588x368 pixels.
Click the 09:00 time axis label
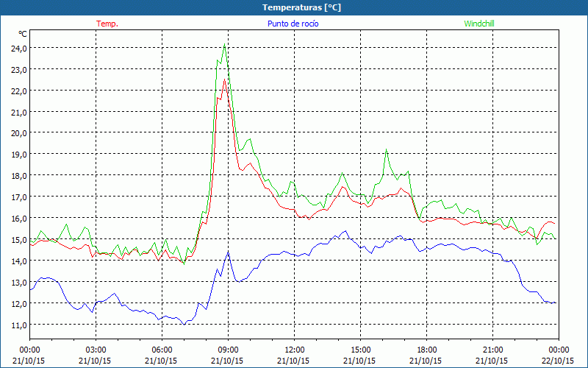[228, 350]
